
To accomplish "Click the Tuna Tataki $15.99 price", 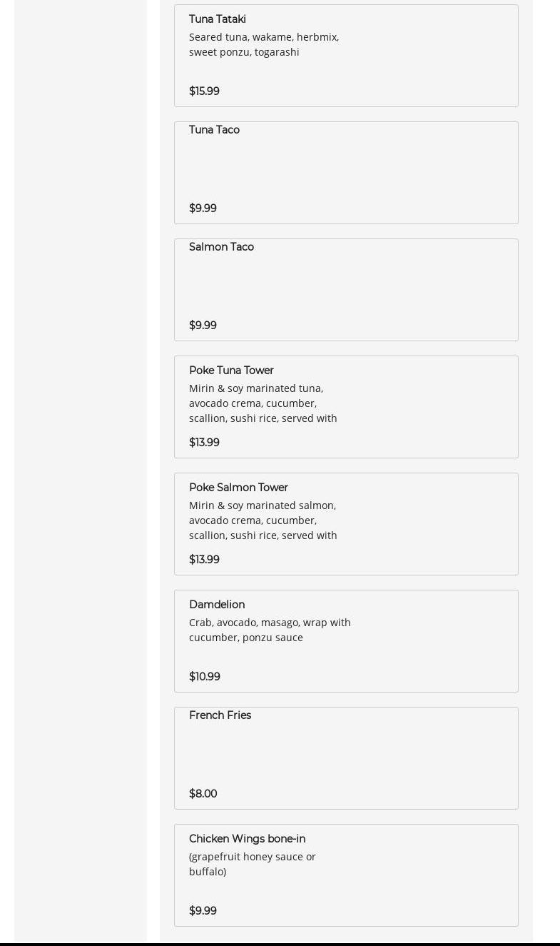I will [x=204, y=91].
